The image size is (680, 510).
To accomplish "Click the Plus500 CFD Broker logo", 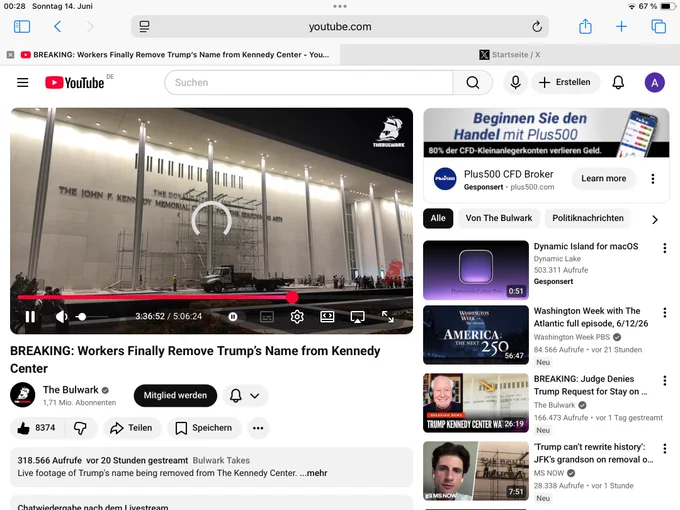I will (445, 179).
